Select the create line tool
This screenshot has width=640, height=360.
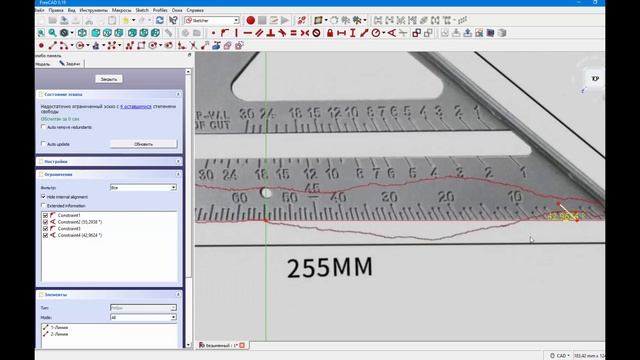(x=53, y=46)
